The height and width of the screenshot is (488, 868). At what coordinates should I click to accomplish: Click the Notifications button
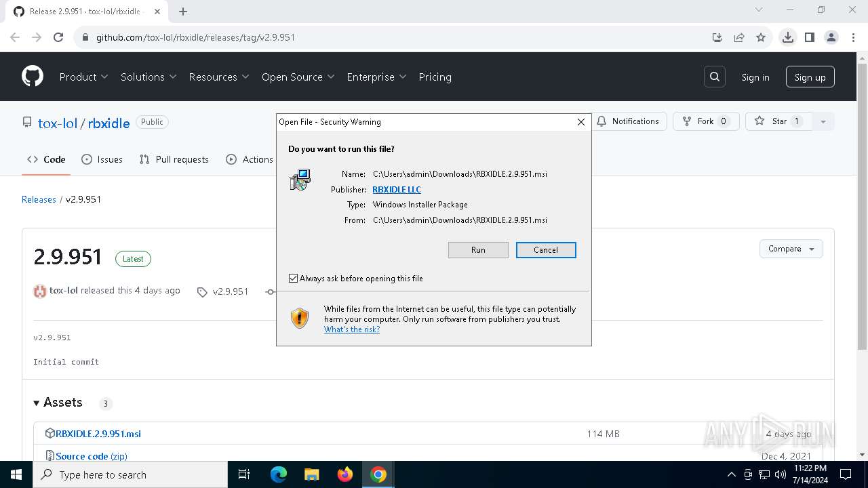tap(629, 121)
